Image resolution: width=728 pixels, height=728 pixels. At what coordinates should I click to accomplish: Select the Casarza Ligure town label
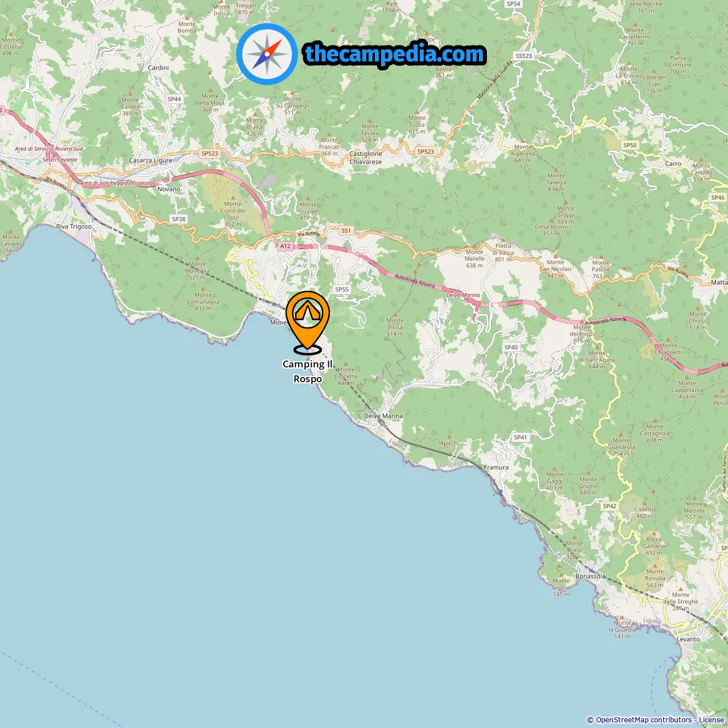click(x=151, y=160)
